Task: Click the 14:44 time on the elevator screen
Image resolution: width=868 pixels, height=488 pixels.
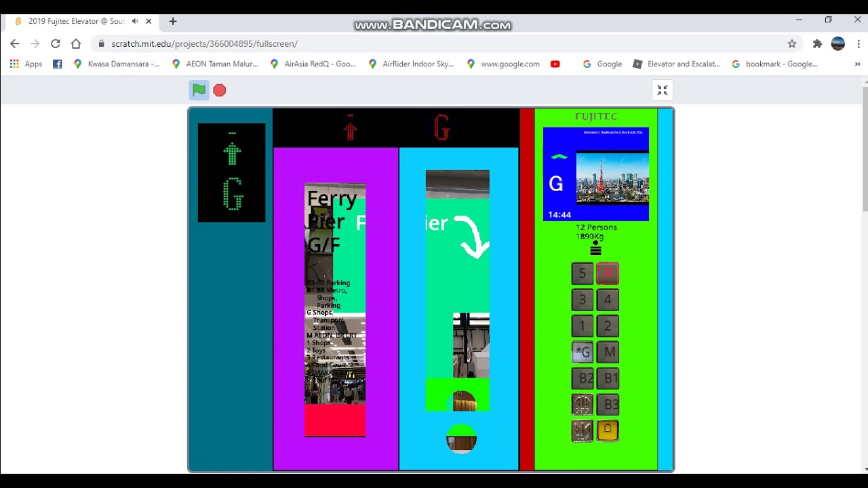Action: coord(559,215)
